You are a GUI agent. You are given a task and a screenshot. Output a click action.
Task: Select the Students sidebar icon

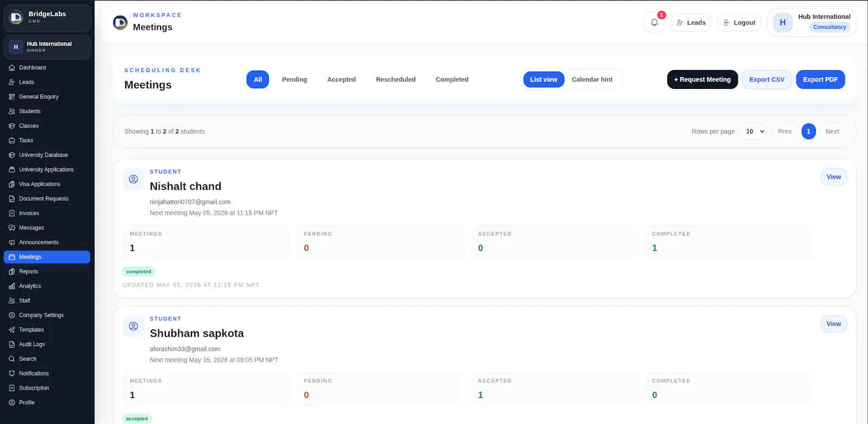pos(12,112)
